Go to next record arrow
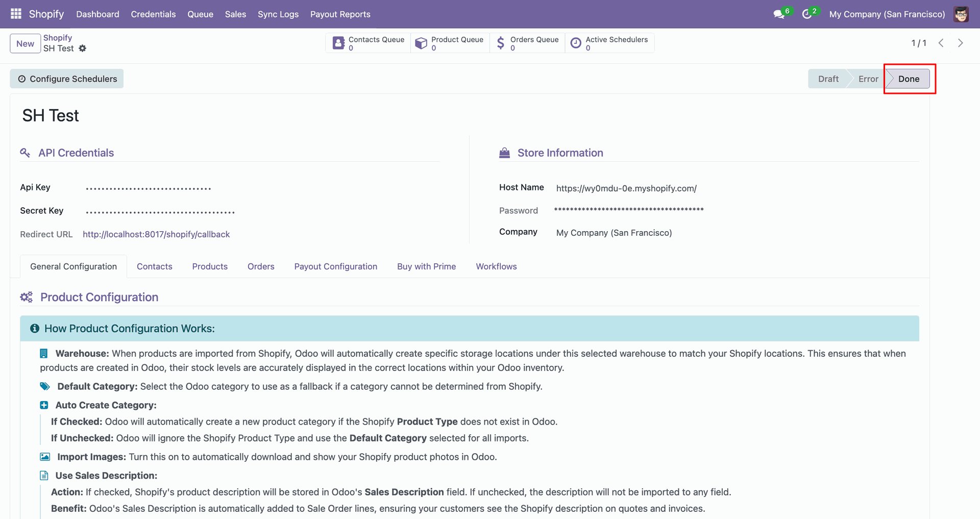 pos(961,43)
